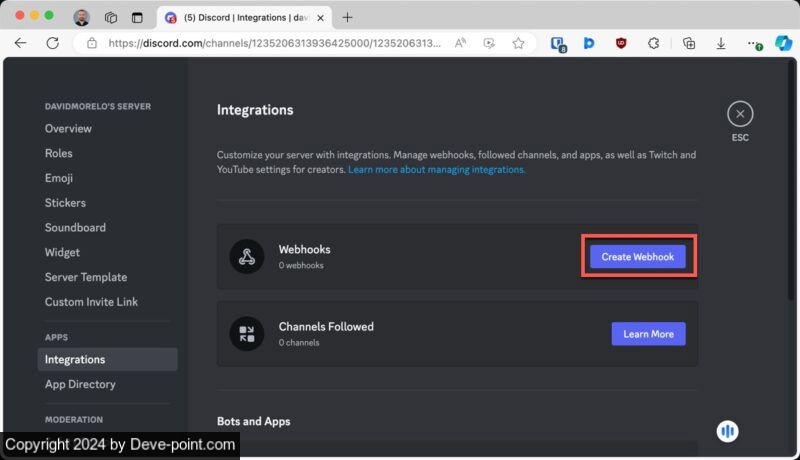The image size is (800, 460).
Task: Open the Custom Invite Link settings
Action: (91, 301)
